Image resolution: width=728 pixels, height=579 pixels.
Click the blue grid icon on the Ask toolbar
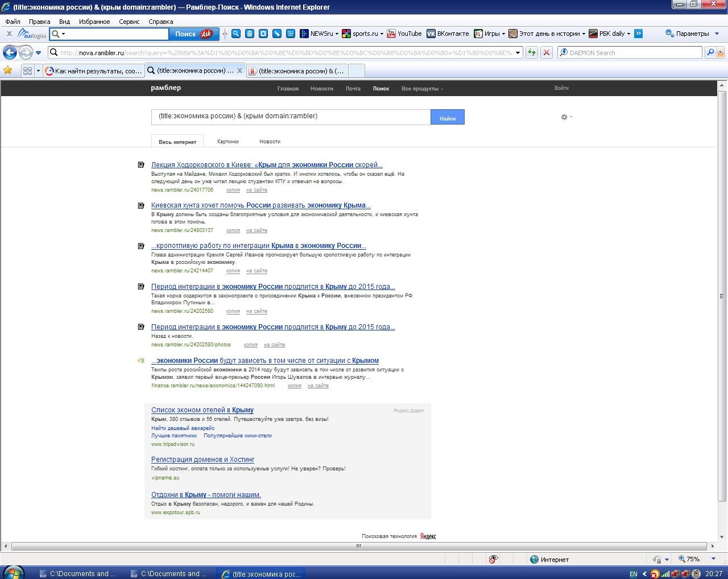point(291,34)
